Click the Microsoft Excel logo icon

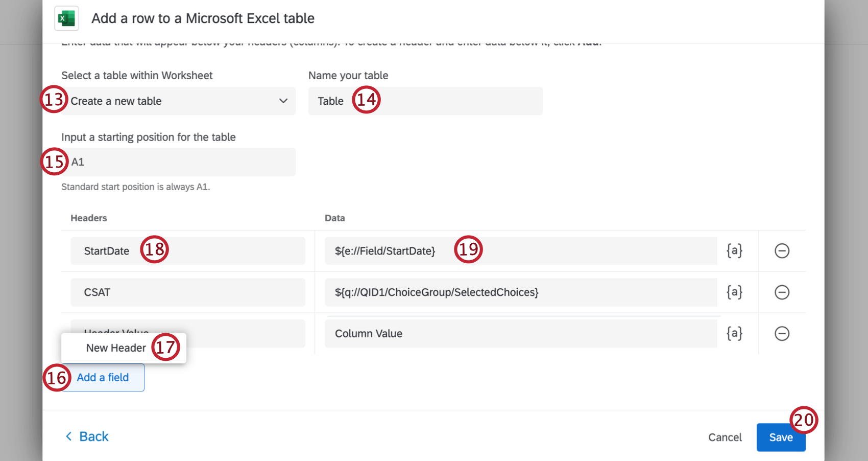[x=66, y=18]
